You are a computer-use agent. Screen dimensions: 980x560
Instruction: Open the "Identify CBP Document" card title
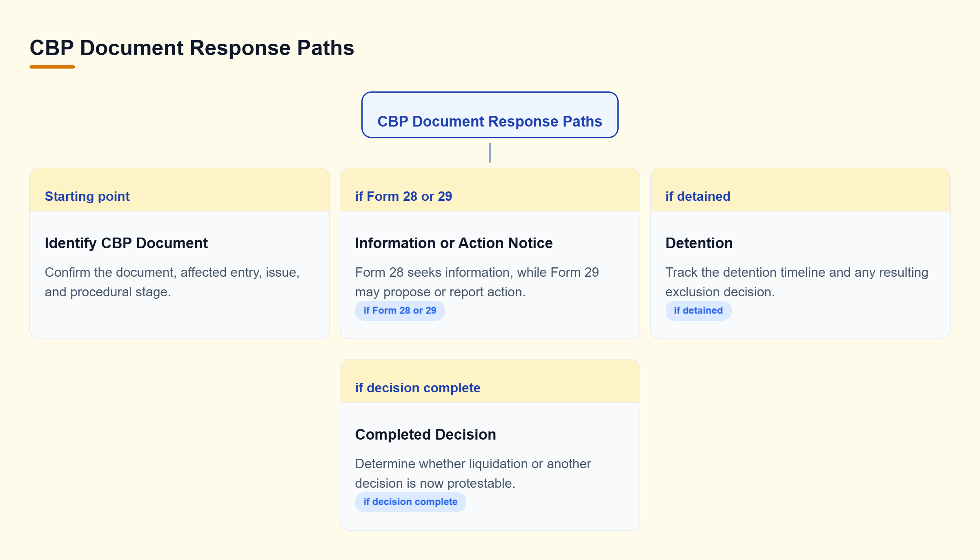pos(126,243)
